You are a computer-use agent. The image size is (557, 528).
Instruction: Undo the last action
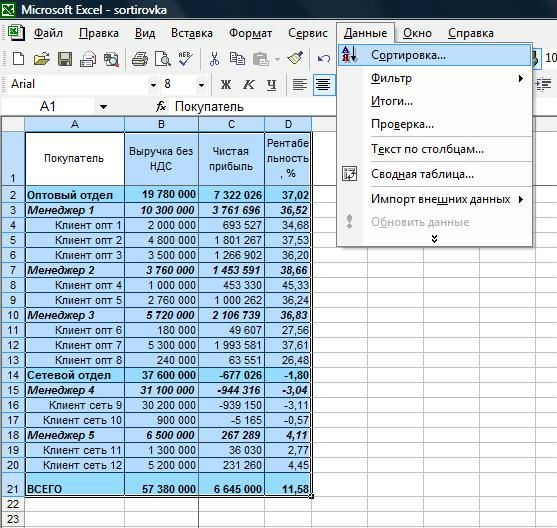coord(323,59)
